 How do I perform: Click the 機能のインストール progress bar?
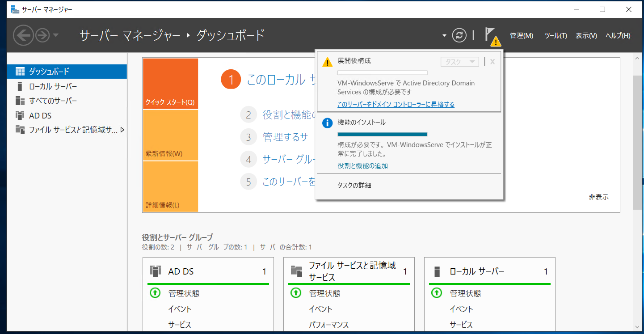(x=383, y=134)
